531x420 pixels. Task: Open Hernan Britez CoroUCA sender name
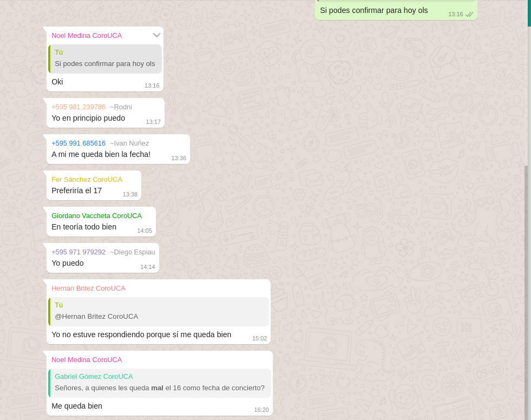88,288
